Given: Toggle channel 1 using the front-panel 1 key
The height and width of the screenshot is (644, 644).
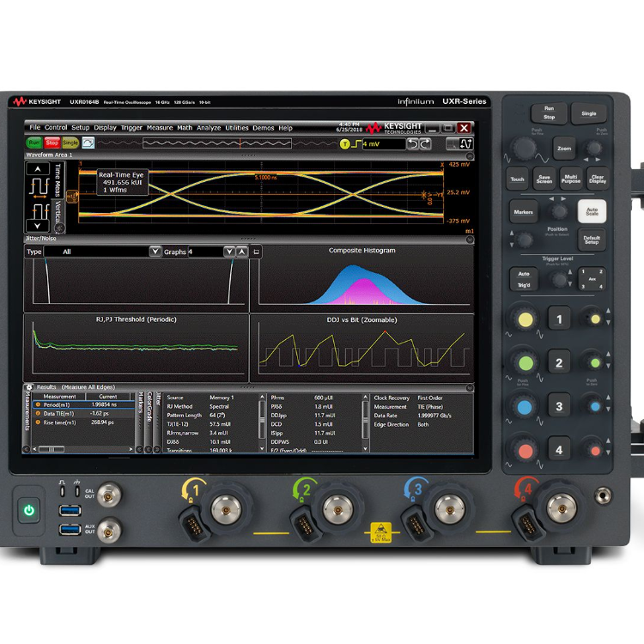Looking at the screenshot, I should [559, 319].
